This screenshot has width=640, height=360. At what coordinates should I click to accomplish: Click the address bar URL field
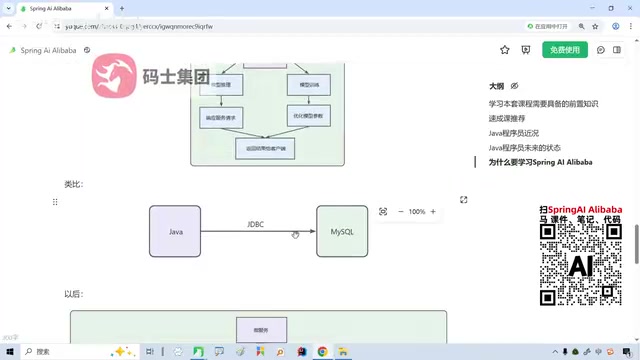click(x=286, y=27)
